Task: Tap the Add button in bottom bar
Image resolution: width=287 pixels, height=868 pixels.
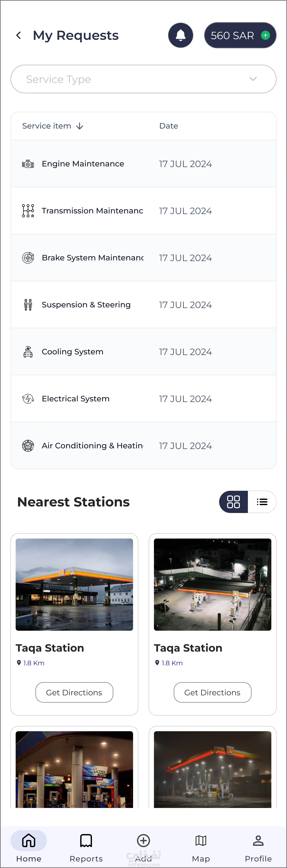Action: pyautogui.click(x=143, y=846)
